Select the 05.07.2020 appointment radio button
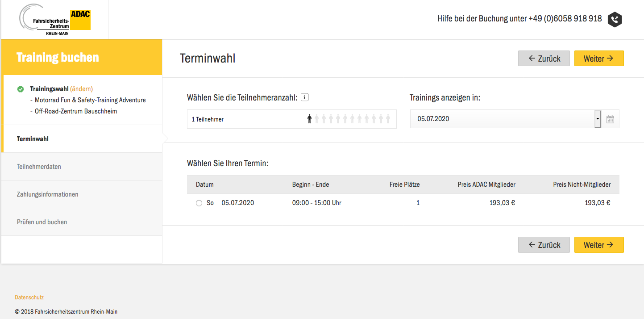The height and width of the screenshot is (319, 644). coord(199,203)
